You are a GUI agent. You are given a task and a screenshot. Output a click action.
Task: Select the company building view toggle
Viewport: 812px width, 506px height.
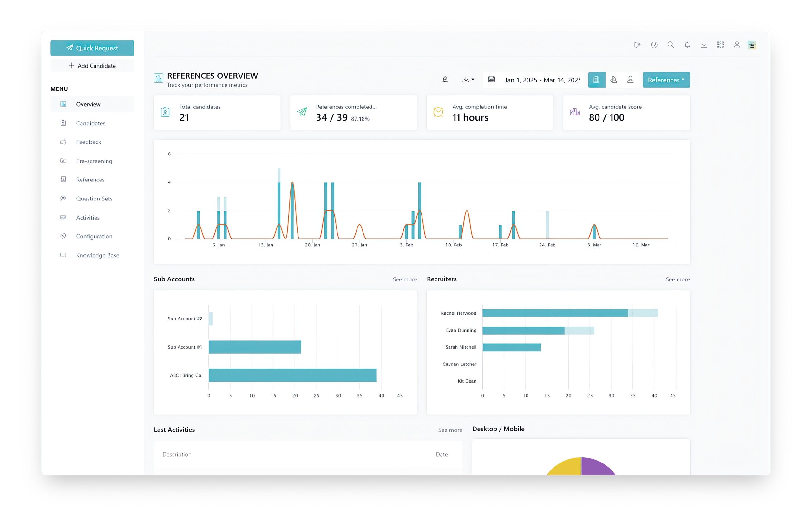pos(597,80)
